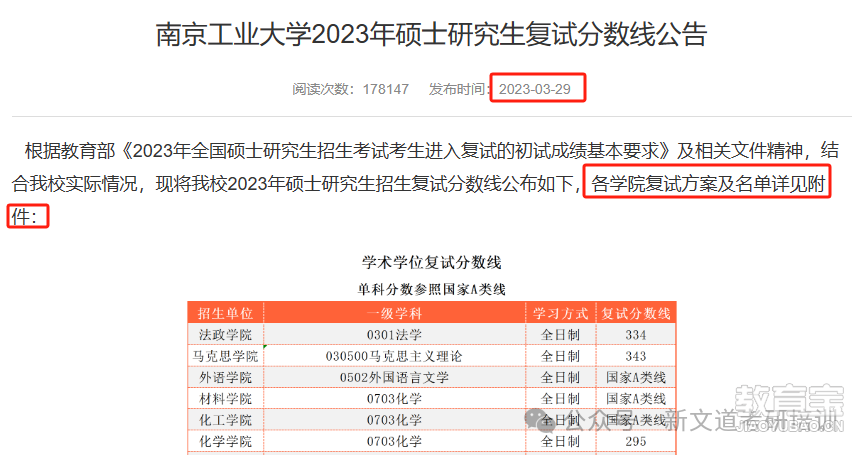The image size is (865, 455).
Task: Click the publish date 2023-03-29
Action: 535,89
